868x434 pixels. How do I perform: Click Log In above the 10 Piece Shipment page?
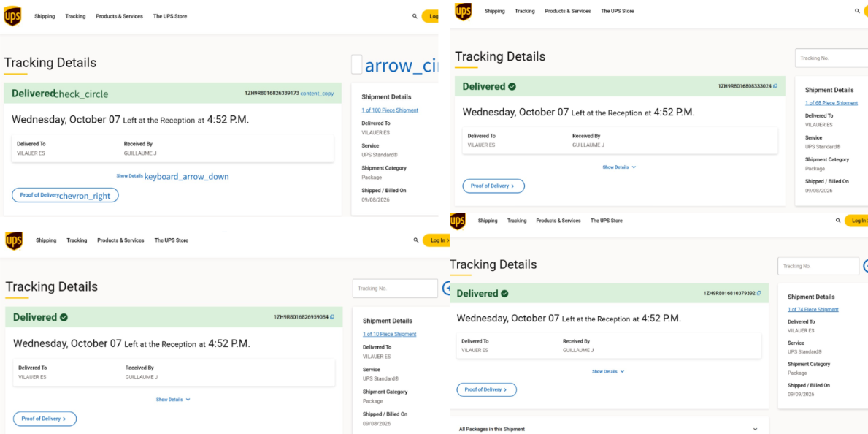tap(437, 240)
